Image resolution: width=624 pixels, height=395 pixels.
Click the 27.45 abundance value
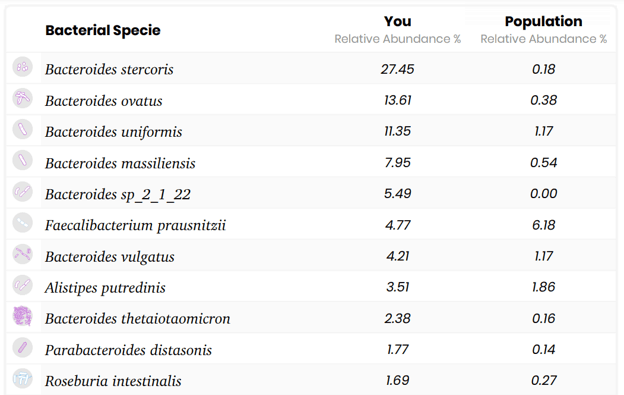(x=397, y=69)
